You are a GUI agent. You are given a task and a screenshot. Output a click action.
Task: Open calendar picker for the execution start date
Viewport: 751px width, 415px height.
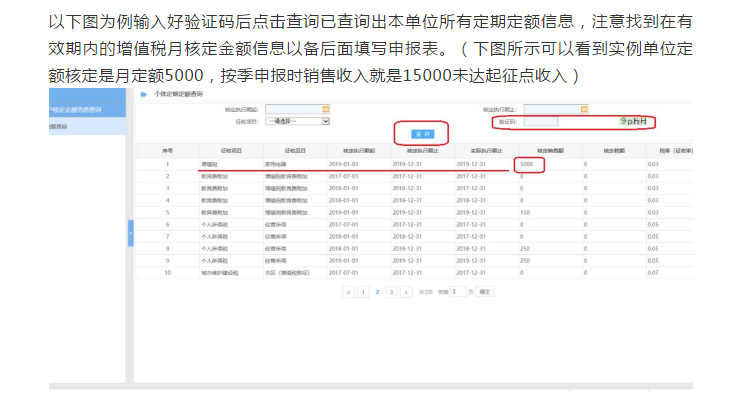[x=326, y=109]
